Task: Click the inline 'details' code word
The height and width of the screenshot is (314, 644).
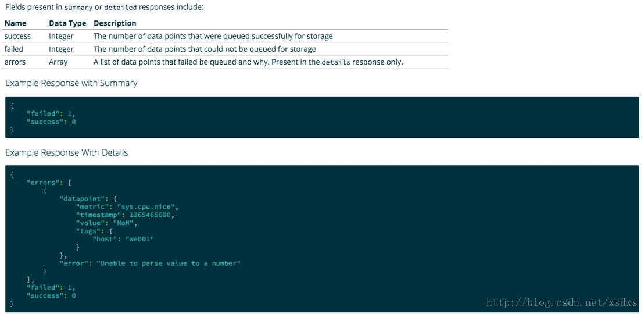Action: coord(336,63)
